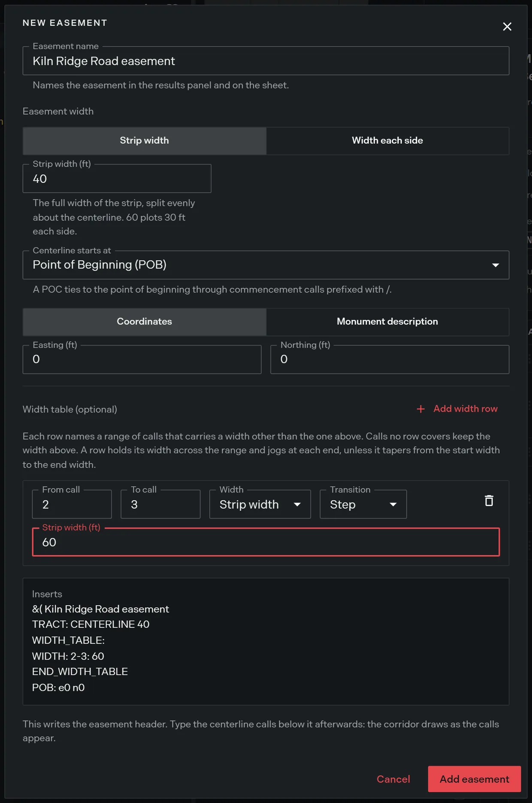Click the Easting (ft) field

pos(142,359)
